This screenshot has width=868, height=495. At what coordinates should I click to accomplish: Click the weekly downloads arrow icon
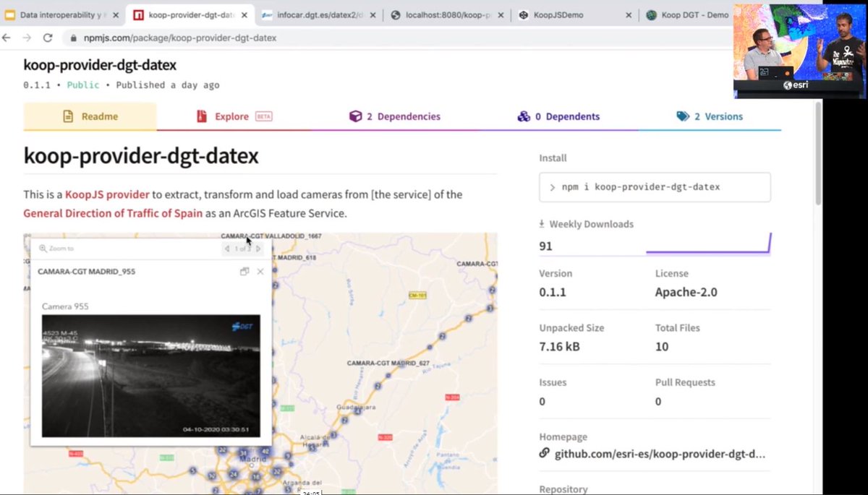click(x=542, y=224)
